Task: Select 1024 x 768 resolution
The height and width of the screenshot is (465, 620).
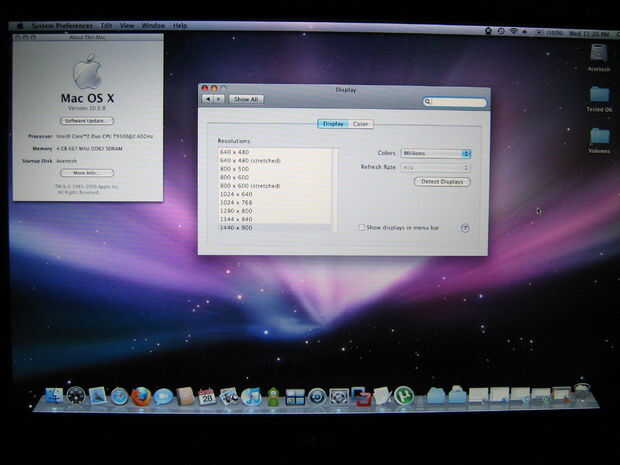Action: 274,202
